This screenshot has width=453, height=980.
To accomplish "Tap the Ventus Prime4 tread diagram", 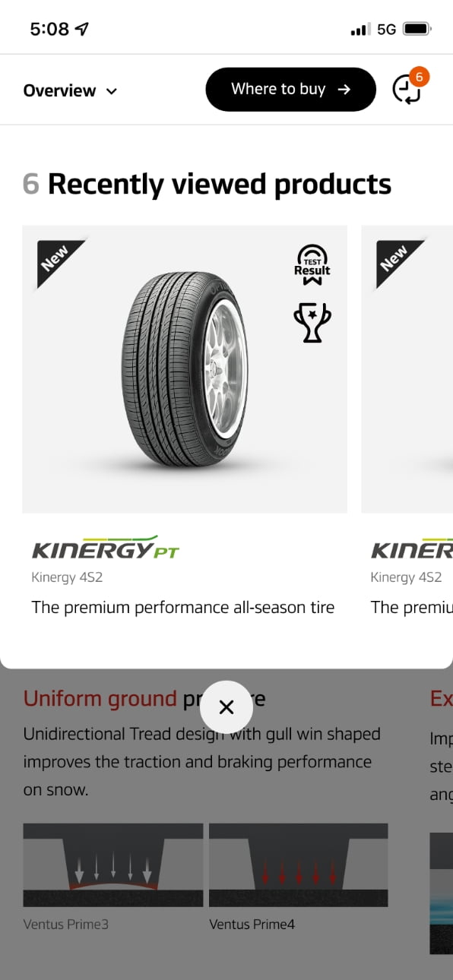I will click(299, 865).
